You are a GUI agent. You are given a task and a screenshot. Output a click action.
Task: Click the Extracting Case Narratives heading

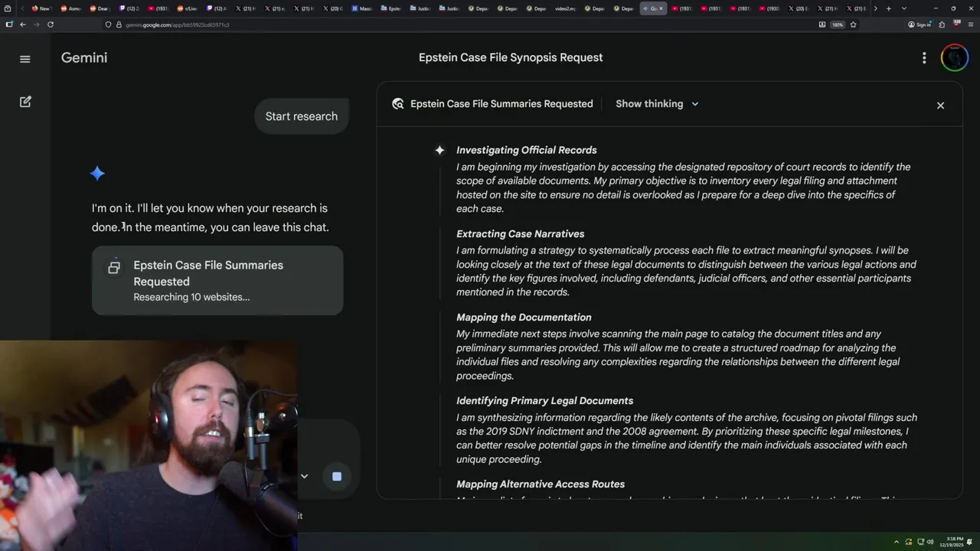point(521,234)
